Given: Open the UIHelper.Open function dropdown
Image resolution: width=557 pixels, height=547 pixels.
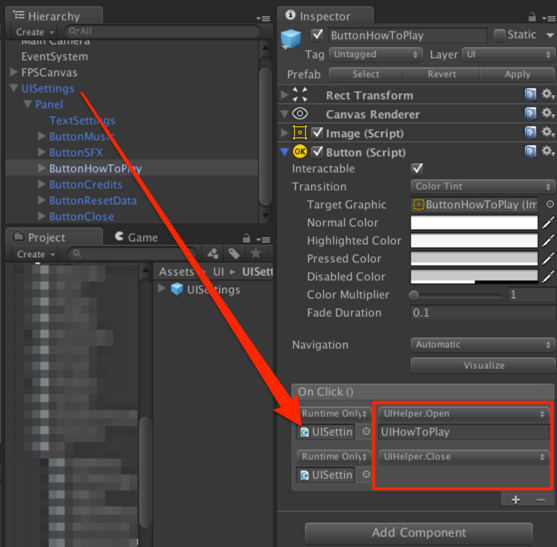Looking at the screenshot, I should (x=463, y=414).
